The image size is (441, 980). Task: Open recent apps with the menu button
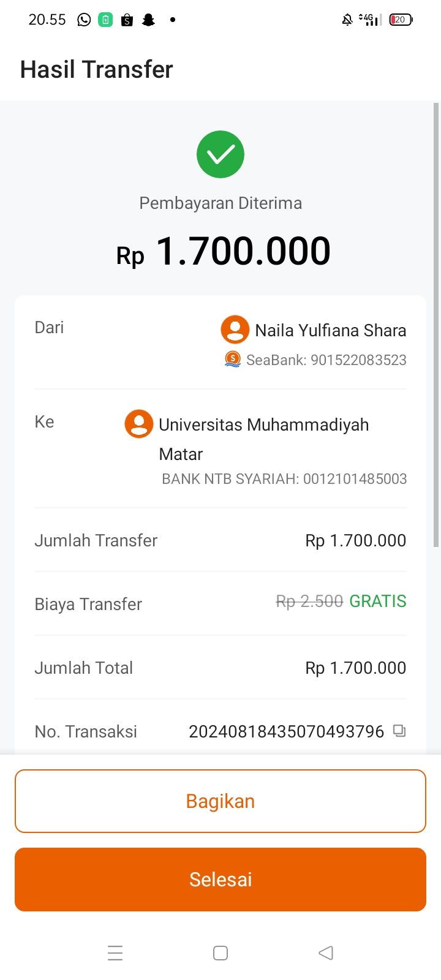[x=115, y=953]
